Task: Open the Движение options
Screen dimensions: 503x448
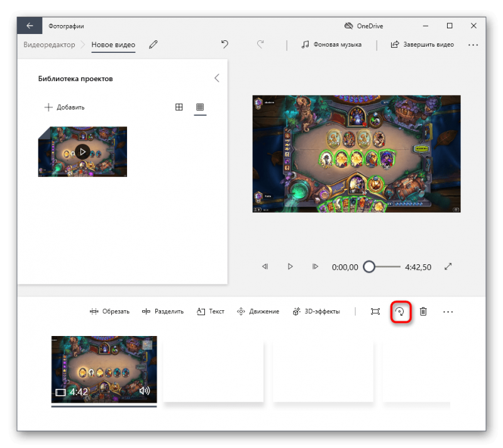Action: pyautogui.click(x=258, y=311)
